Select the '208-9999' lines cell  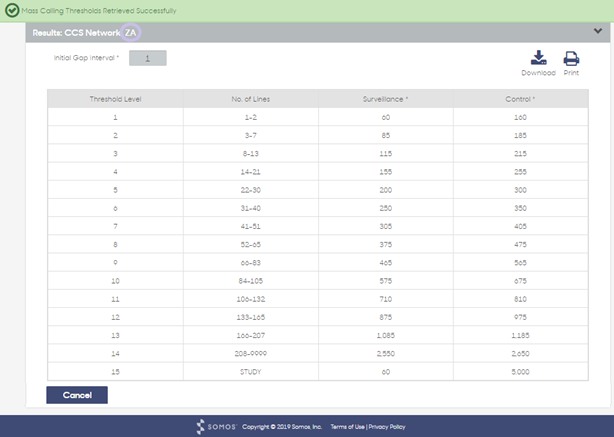point(251,353)
